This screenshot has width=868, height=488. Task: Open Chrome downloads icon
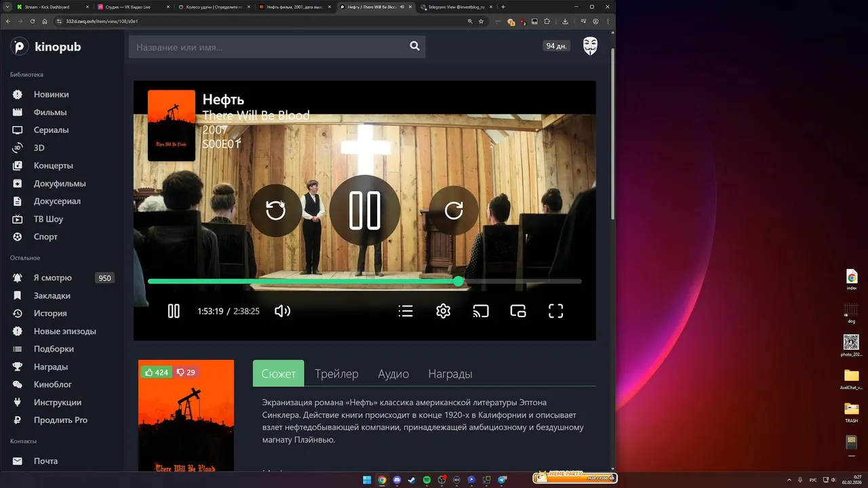point(566,21)
